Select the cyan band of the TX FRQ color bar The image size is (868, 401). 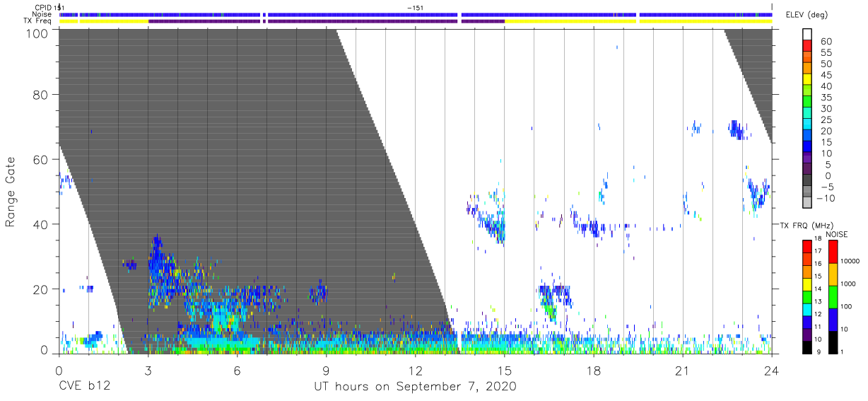click(807, 310)
